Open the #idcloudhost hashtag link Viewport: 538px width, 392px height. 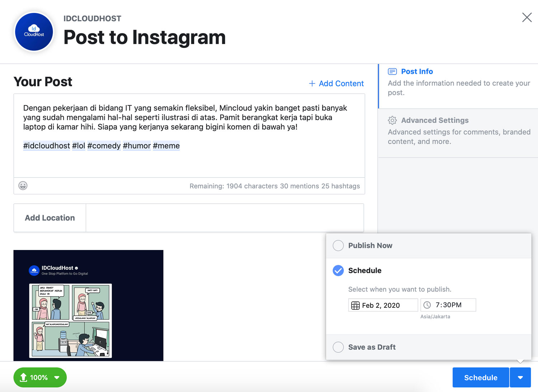tap(46, 146)
